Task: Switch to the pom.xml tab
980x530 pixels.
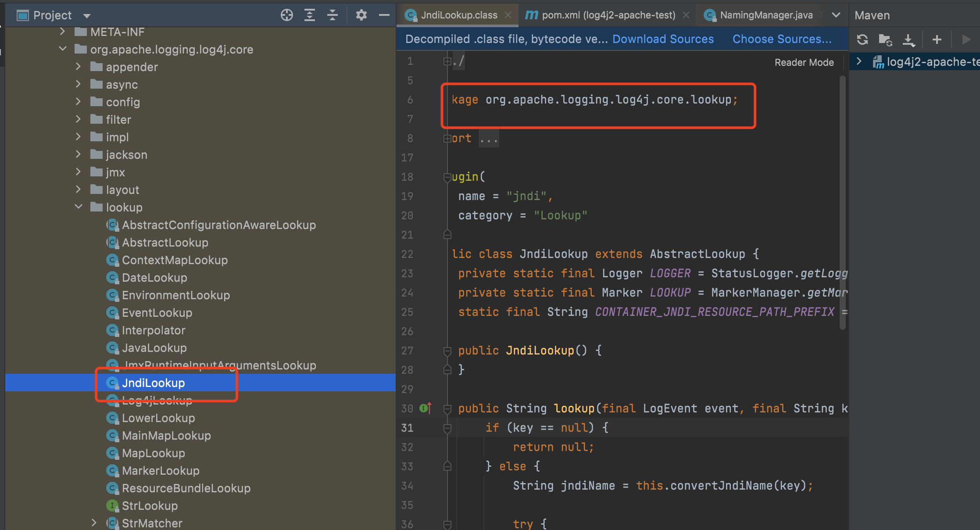Action: pyautogui.click(x=608, y=15)
